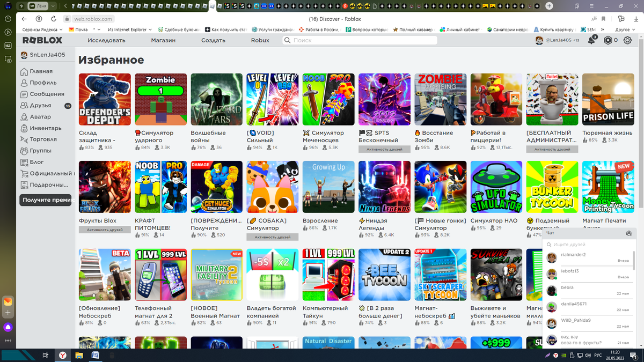644x362 pixels.
Task: Open the chat with WiiD_PaNda9
Action: tap(589, 323)
